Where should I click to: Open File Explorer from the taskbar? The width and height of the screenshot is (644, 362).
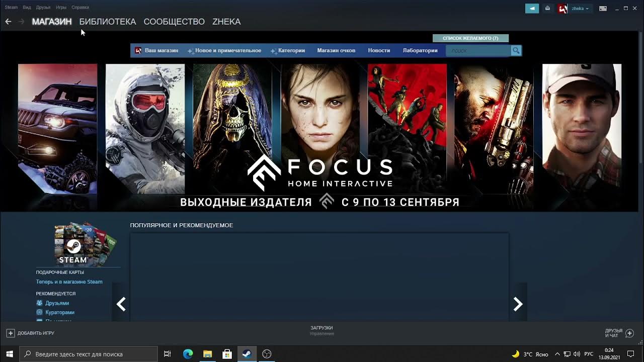207,354
